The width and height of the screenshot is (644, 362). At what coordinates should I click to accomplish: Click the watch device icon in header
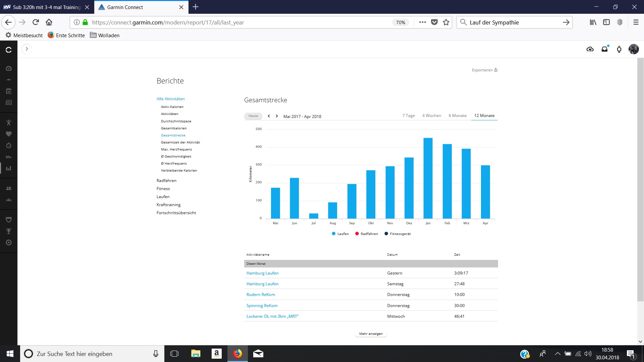[x=619, y=49]
